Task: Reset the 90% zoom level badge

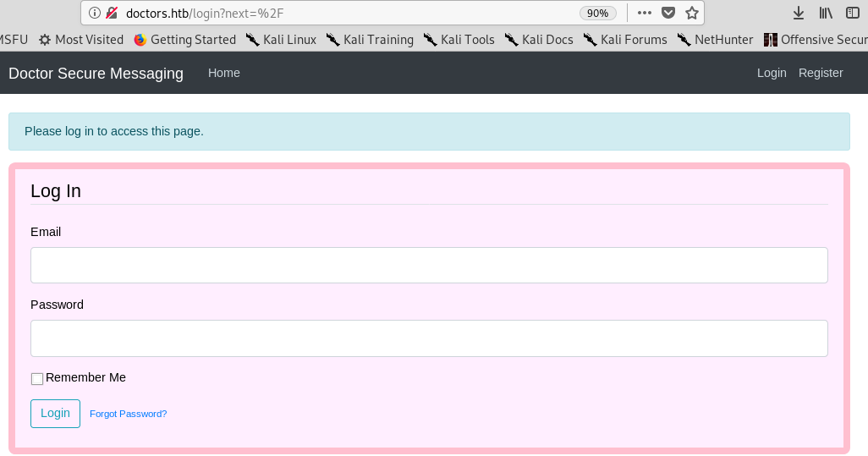Action: click(x=598, y=13)
